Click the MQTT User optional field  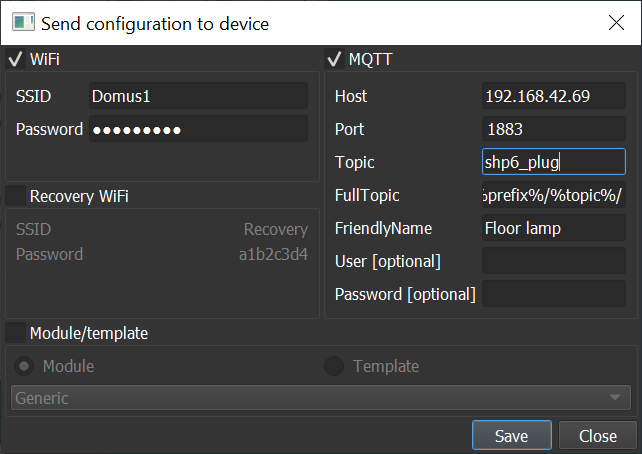pos(553,261)
